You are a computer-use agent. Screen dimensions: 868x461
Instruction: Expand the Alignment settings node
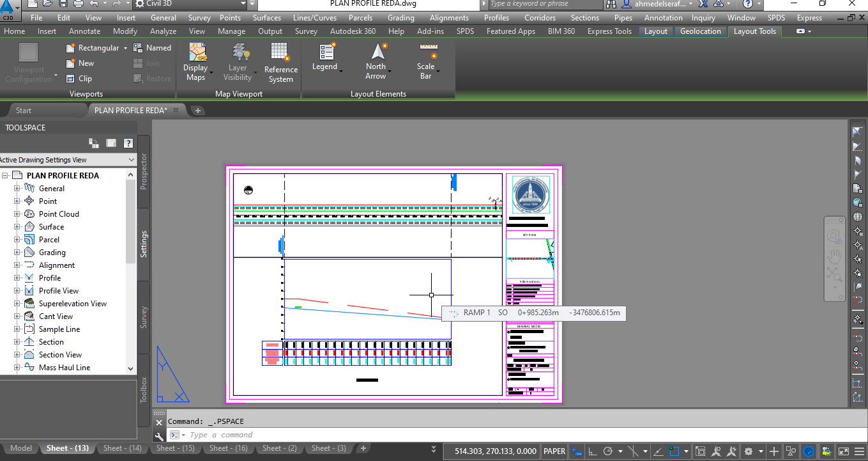tap(17, 265)
